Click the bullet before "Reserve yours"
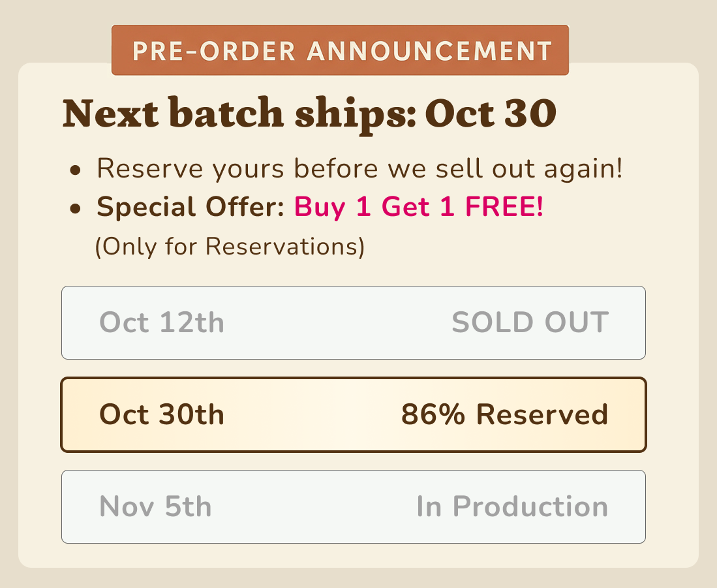 (76, 171)
